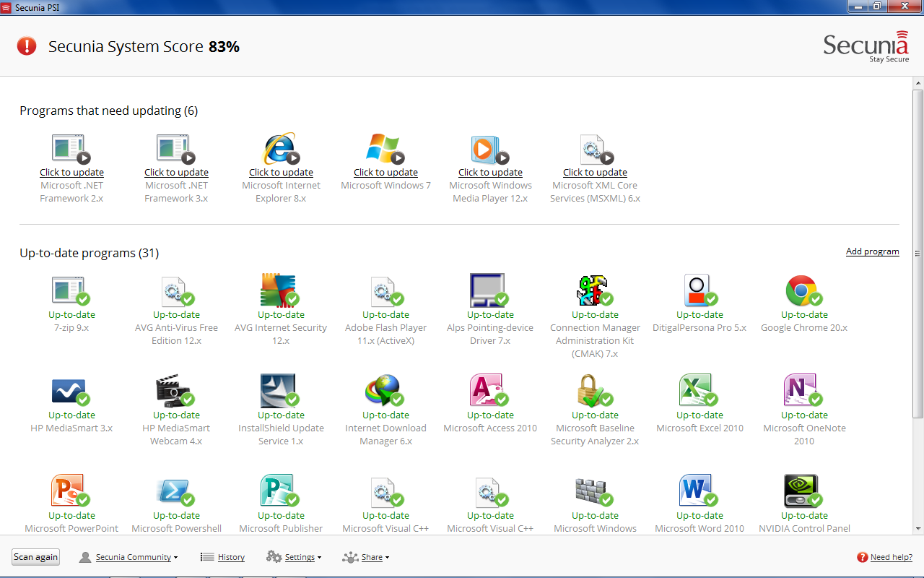
Task: Select the Windows Media Player 12.x icon
Action: pos(489,149)
